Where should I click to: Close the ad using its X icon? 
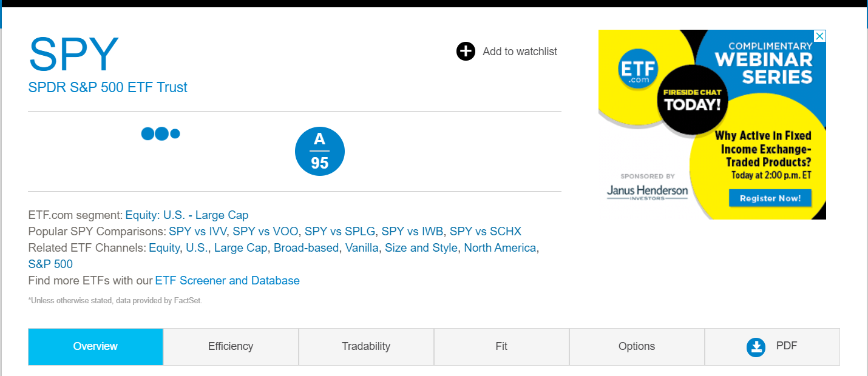(x=820, y=36)
